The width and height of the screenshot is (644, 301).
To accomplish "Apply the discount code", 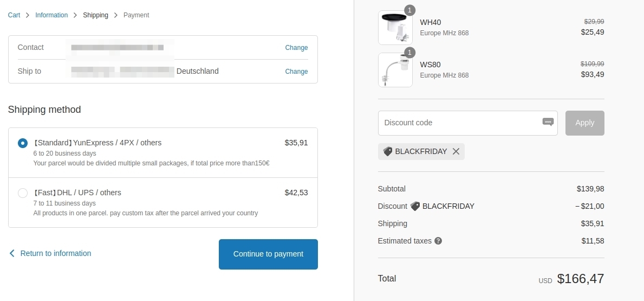I will pyautogui.click(x=585, y=123).
